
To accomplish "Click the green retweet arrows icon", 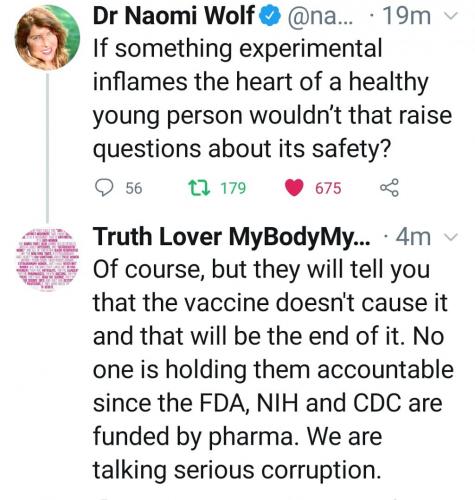I will pos(199,188).
